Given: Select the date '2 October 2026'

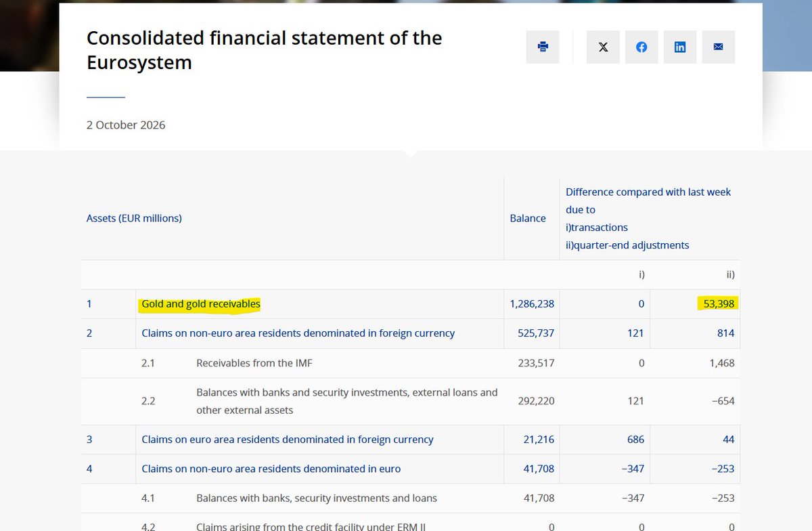Looking at the screenshot, I should [126, 125].
